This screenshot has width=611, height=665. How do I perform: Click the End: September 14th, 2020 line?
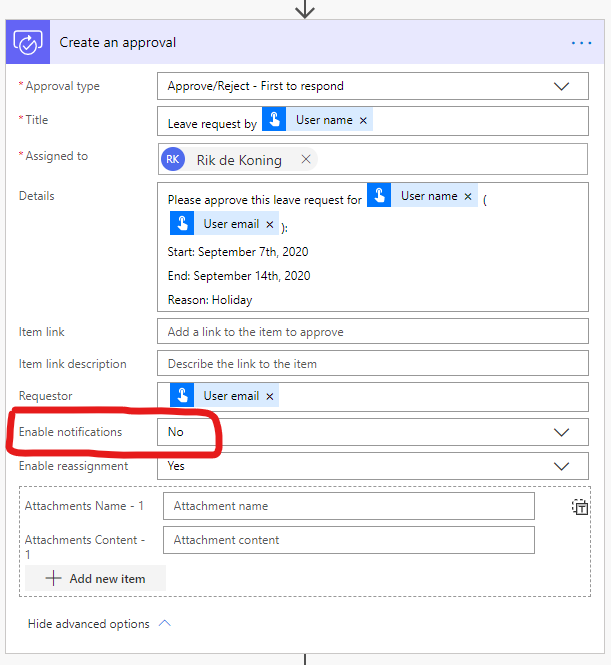239,276
